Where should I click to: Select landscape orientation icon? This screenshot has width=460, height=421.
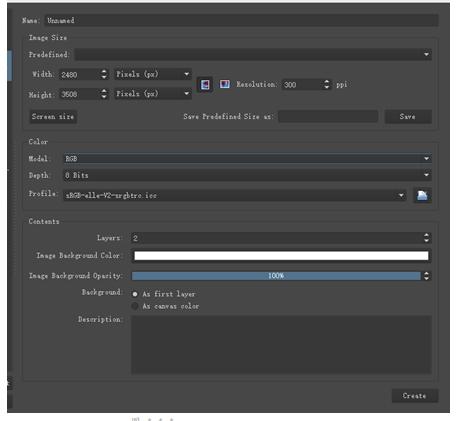[x=224, y=84]
